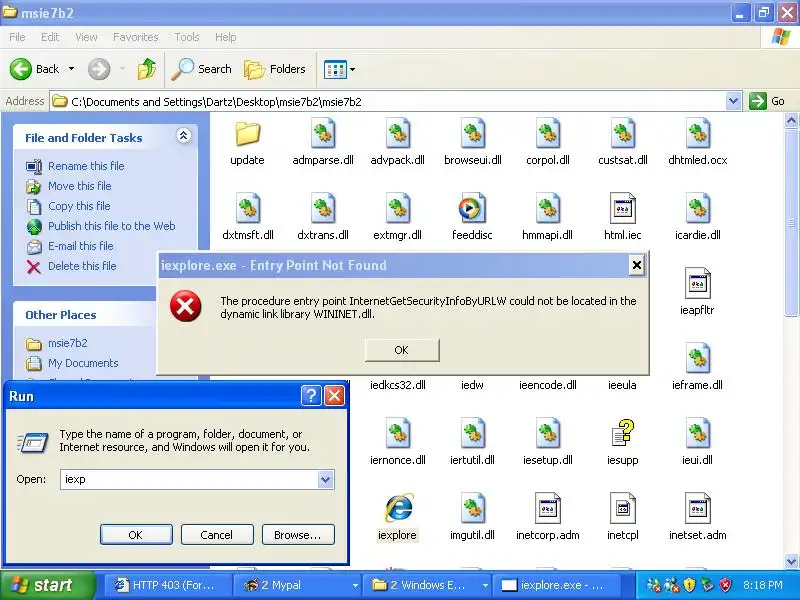Click the Search toolbar button
The image size is (800, 600).
[202, 69]
